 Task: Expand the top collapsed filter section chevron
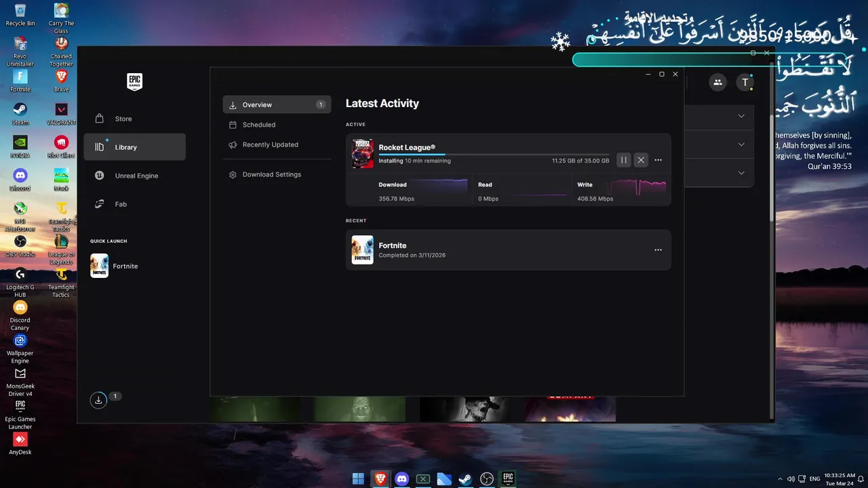(741, 116)
